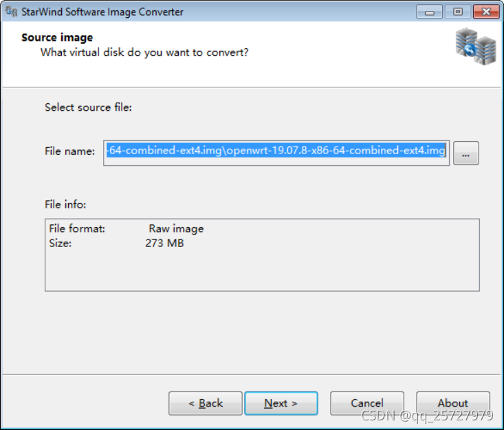Click the 'Select source file:' label
This screenshot has width=504, height=430.
click(x=88, y=107)
